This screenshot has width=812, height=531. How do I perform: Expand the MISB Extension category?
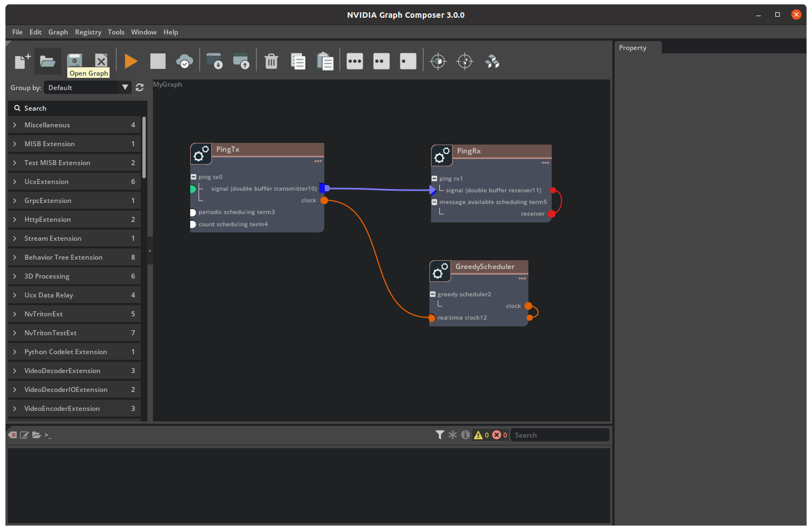[75, 143]
